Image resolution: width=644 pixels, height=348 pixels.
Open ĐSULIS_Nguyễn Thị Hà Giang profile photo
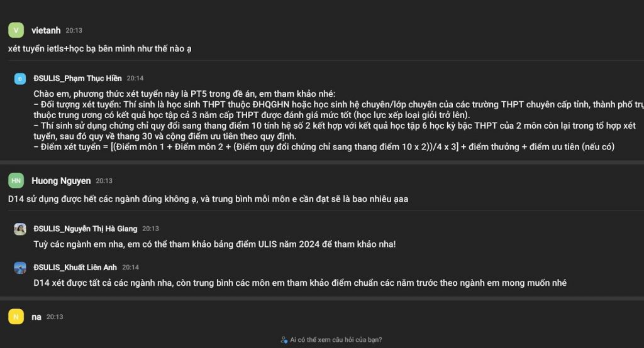(20, 229)
